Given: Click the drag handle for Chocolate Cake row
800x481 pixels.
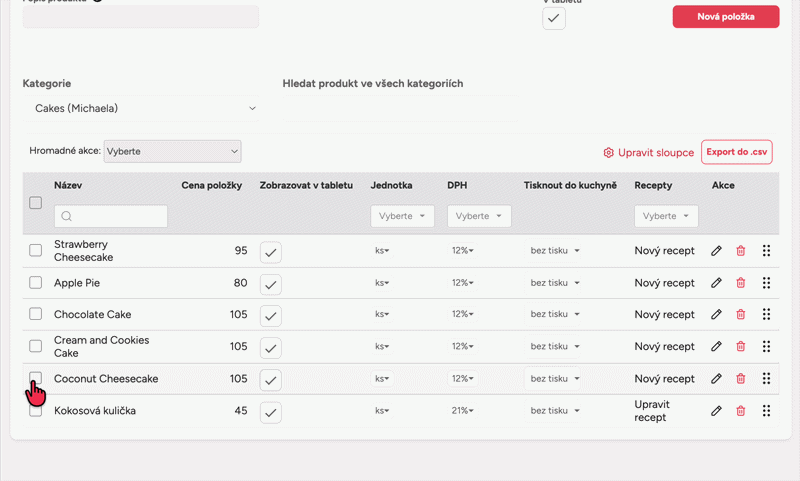Looking at the screenshot, I should [766, 315].
